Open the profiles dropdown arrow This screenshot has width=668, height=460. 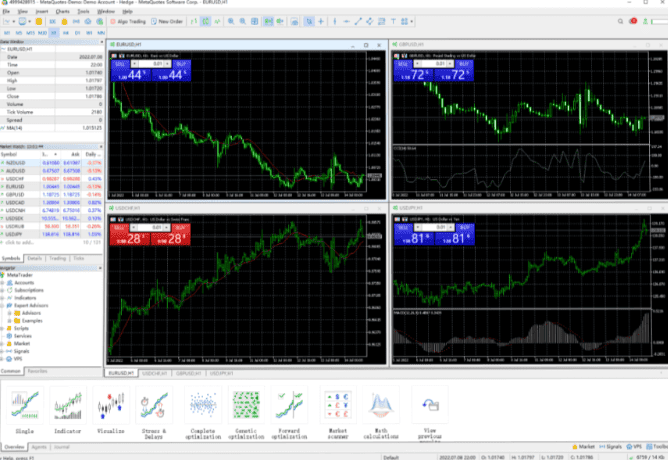29,21
